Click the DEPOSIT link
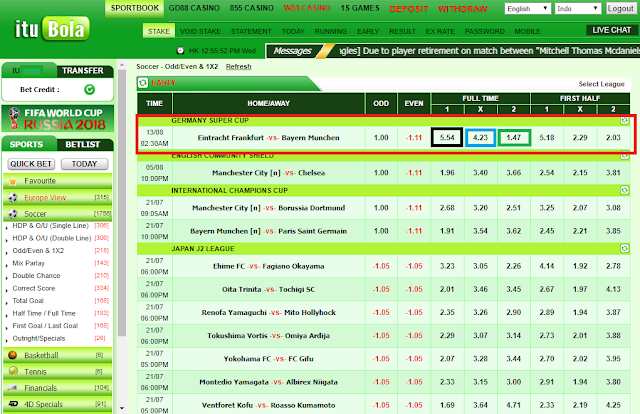This screenshot has height=414, width=640. tap(409, 9)
